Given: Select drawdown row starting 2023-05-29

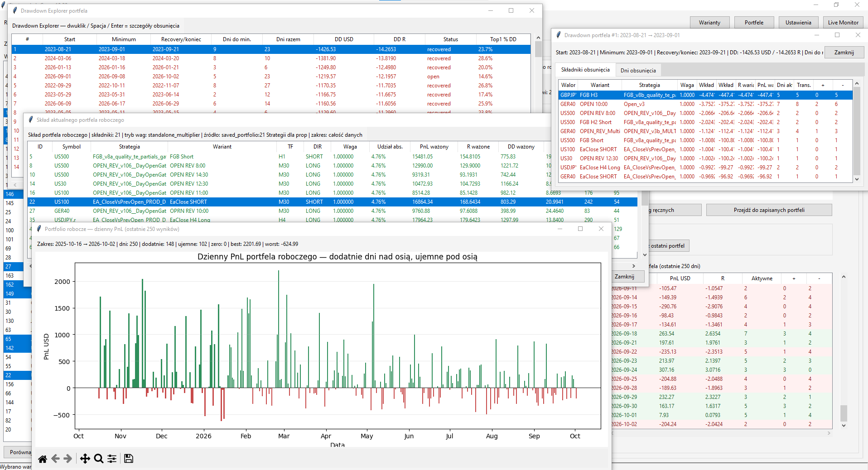Looking at the screenshot, I should 271,95.
